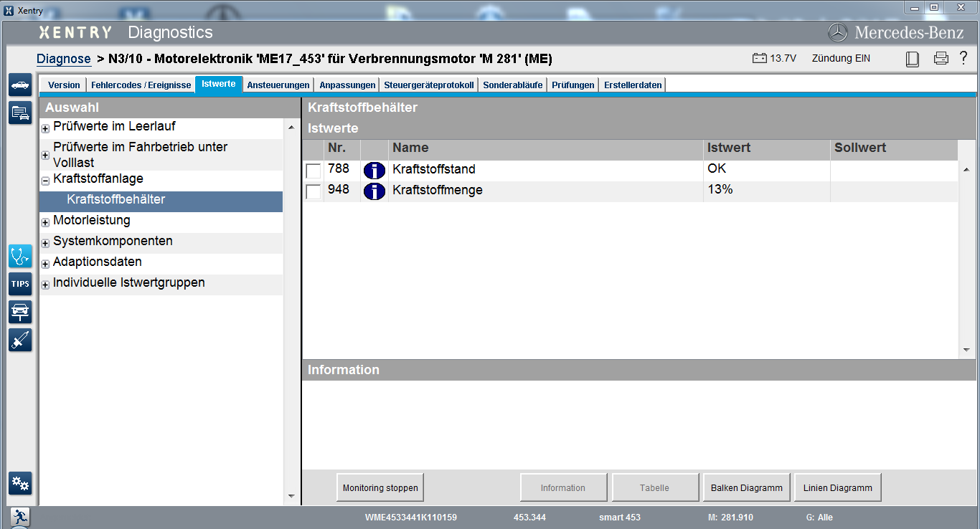
Task: Click the battery voltage 13.7V indicator
Action: point(774,59)
